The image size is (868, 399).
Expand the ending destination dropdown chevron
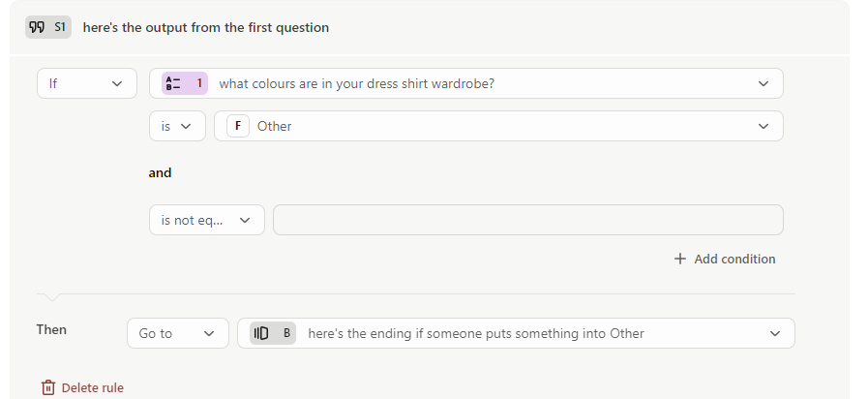point(775,333)
